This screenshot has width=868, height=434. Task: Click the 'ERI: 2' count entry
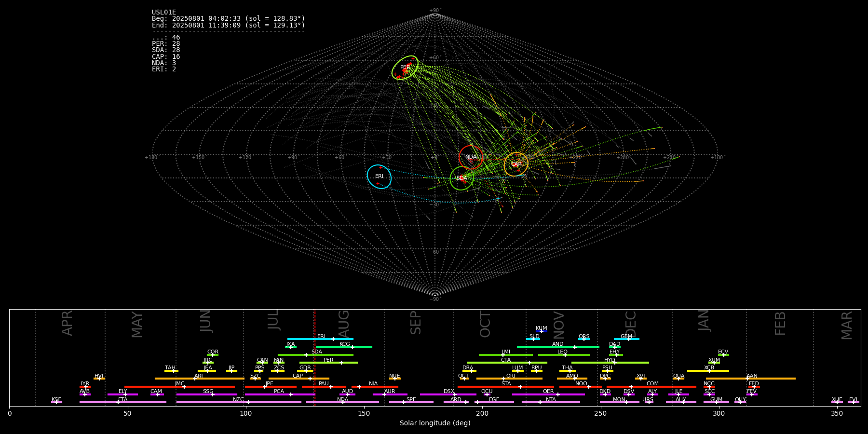164,69
